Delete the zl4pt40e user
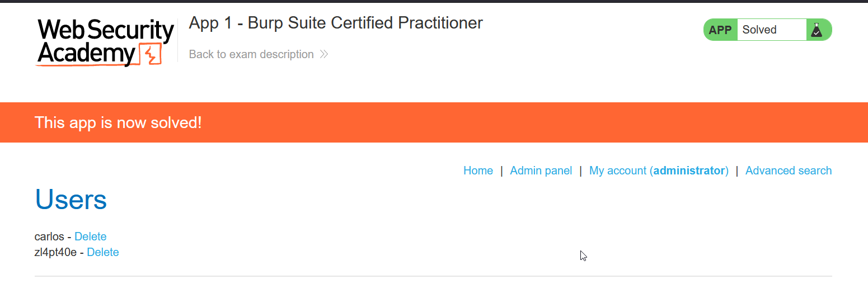This screenshot has width=868, height=284. (103, 252)
